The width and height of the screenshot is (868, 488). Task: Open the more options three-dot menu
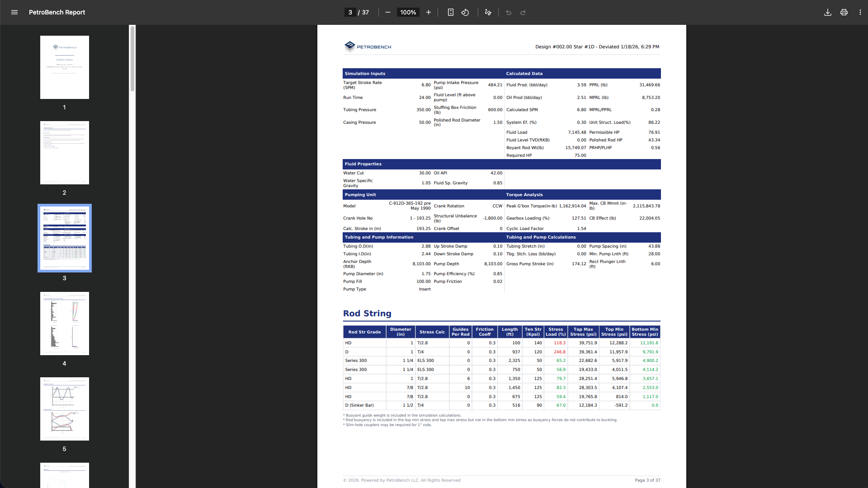pyautogui.click(x=860, y=12)
